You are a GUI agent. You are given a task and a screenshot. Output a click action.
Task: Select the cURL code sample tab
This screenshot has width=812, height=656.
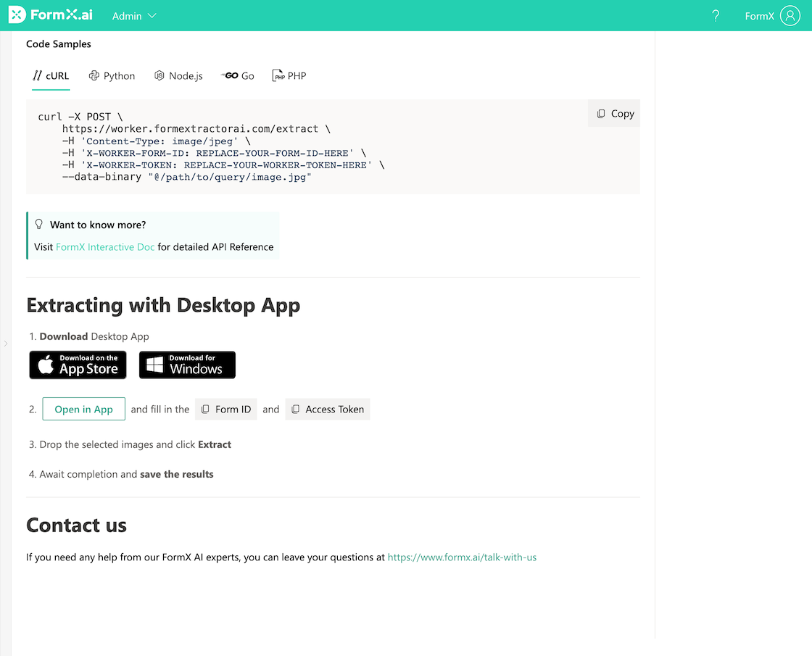coord(51,76)
